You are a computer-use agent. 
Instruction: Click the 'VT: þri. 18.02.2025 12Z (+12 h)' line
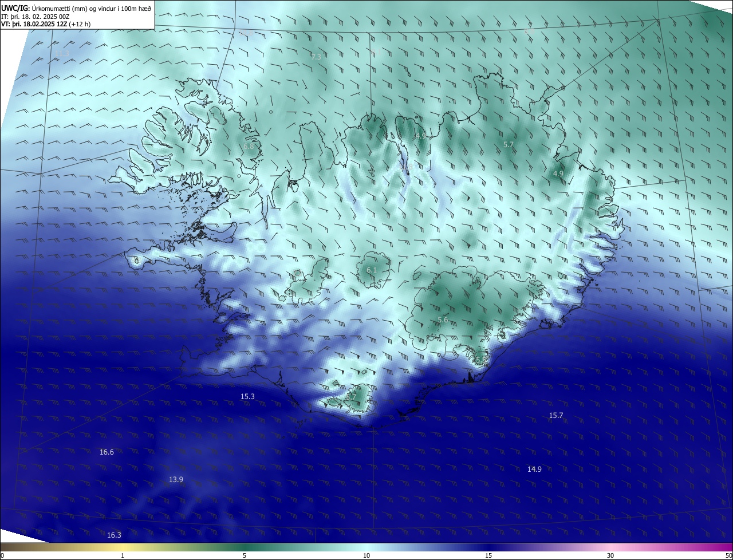tap(46, 24)
